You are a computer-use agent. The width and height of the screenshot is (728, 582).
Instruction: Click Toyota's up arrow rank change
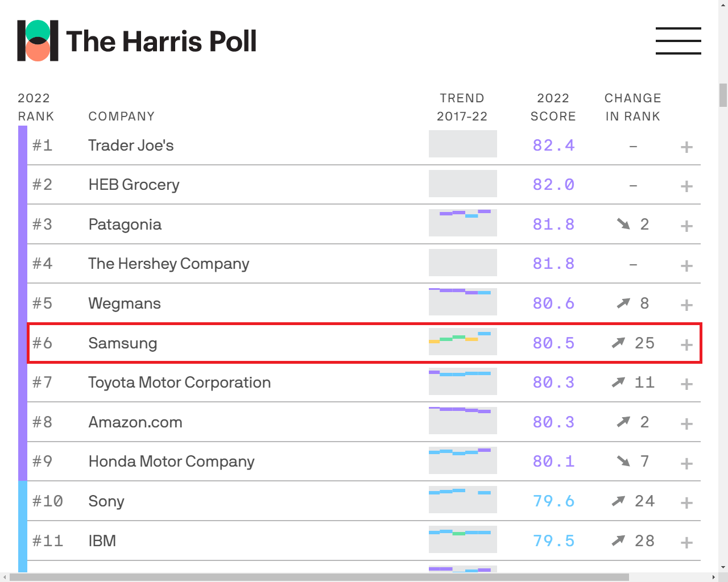click(x=618, y=383)
